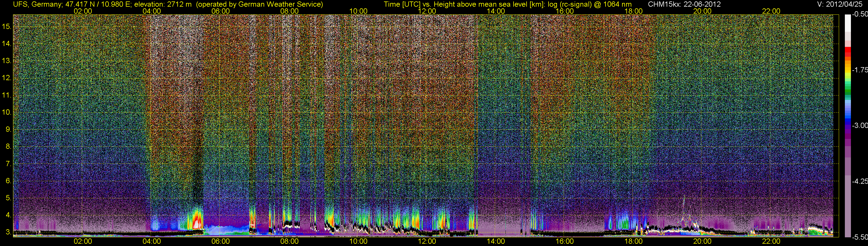Screen dimensions: 868x246
Task: Click '18:00' on the bottom time axis
Action: point(633,241)
